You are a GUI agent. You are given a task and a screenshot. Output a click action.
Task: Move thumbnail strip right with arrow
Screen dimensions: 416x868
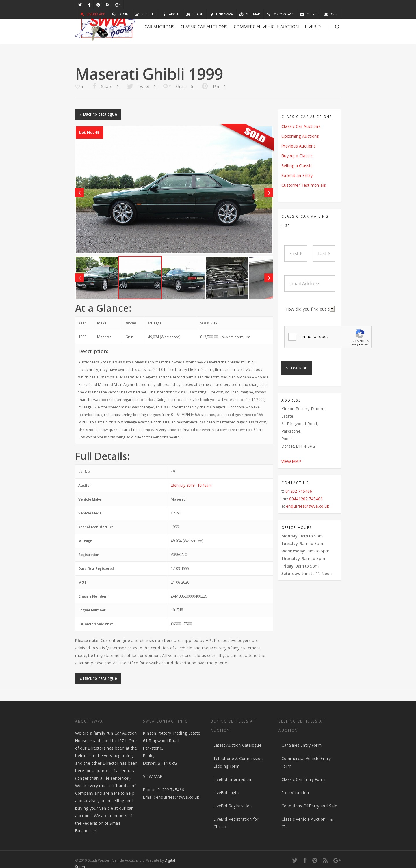[x=269, y=278]
